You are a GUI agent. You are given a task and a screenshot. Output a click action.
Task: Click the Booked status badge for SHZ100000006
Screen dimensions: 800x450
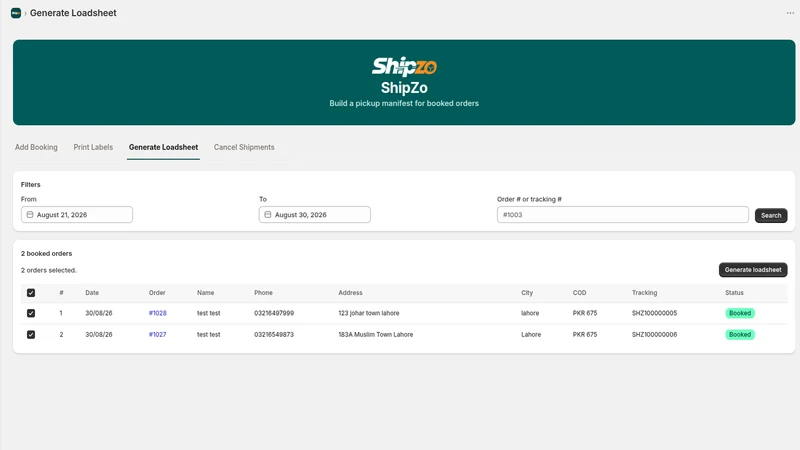point(740,335)
